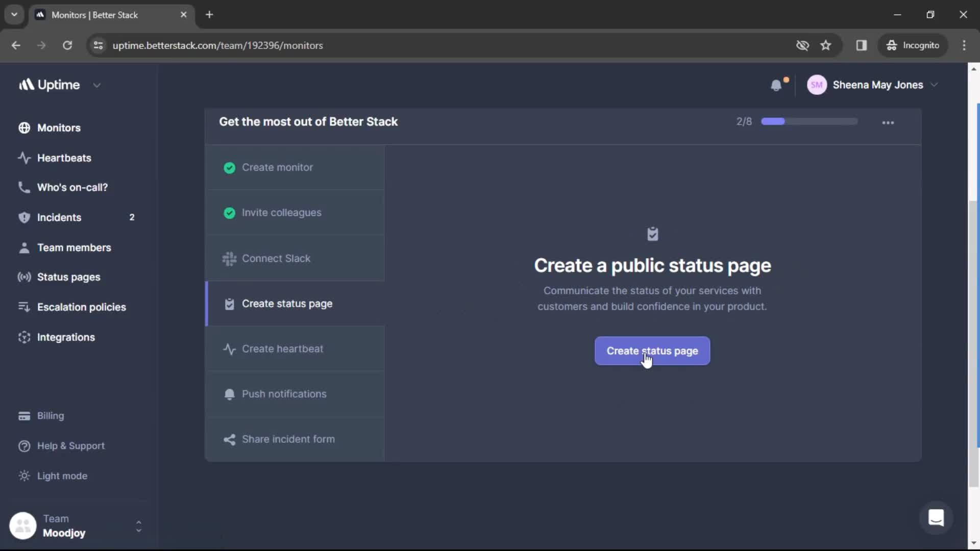Click the SM user avatar
The height and width of the screenshot is (551, 980).
(x=817, y=85)
